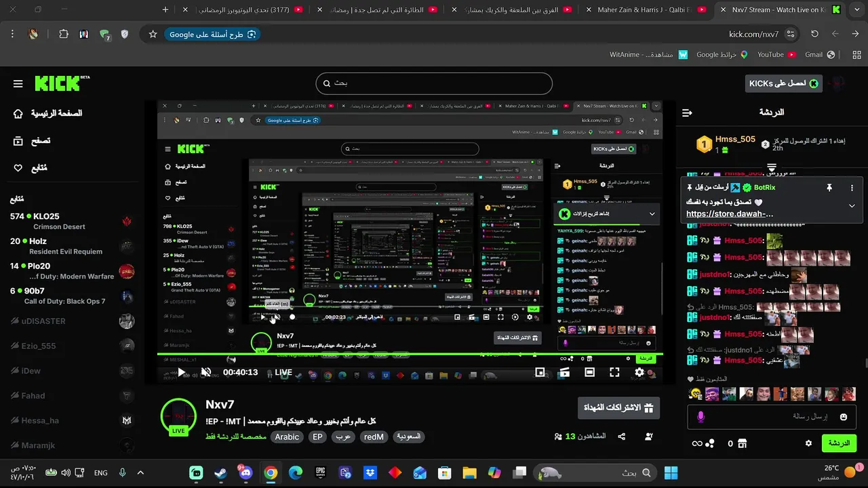868x488 pixels.
Task: Open the Google Lens address bar chip
Action: pyautogui.click(x=213, y=34)
